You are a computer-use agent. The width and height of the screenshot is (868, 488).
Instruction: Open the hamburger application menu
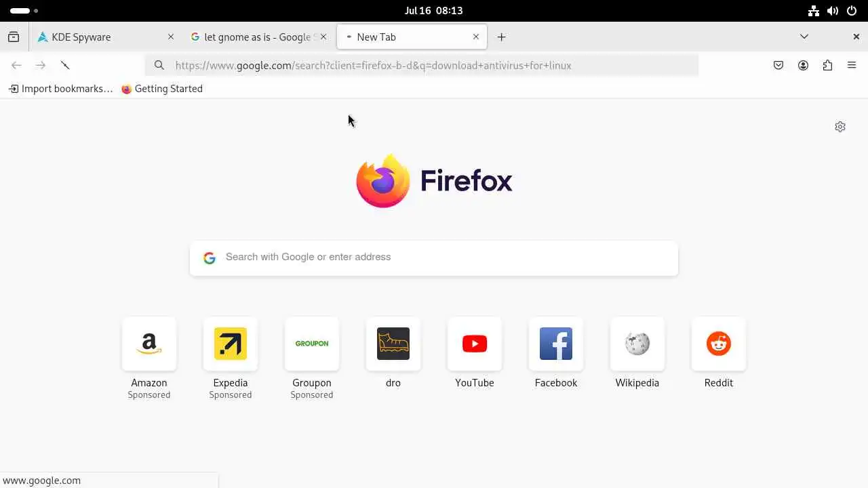point(852,65)
